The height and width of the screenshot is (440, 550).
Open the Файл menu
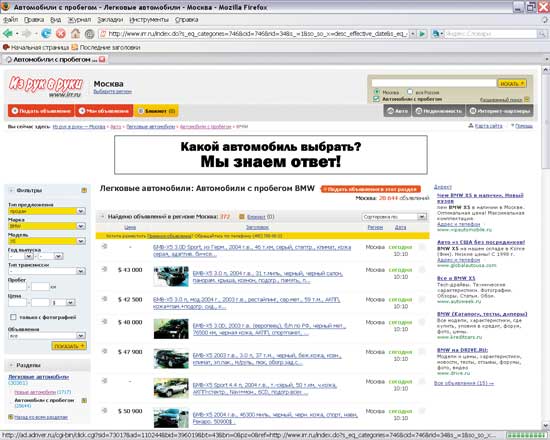tap(11, 20)
